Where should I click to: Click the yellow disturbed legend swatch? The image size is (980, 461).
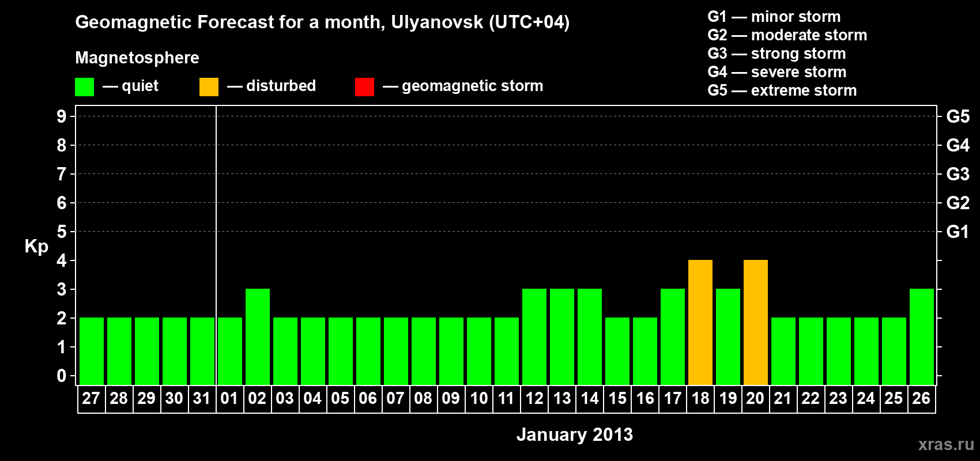click(x=209, y=87)
